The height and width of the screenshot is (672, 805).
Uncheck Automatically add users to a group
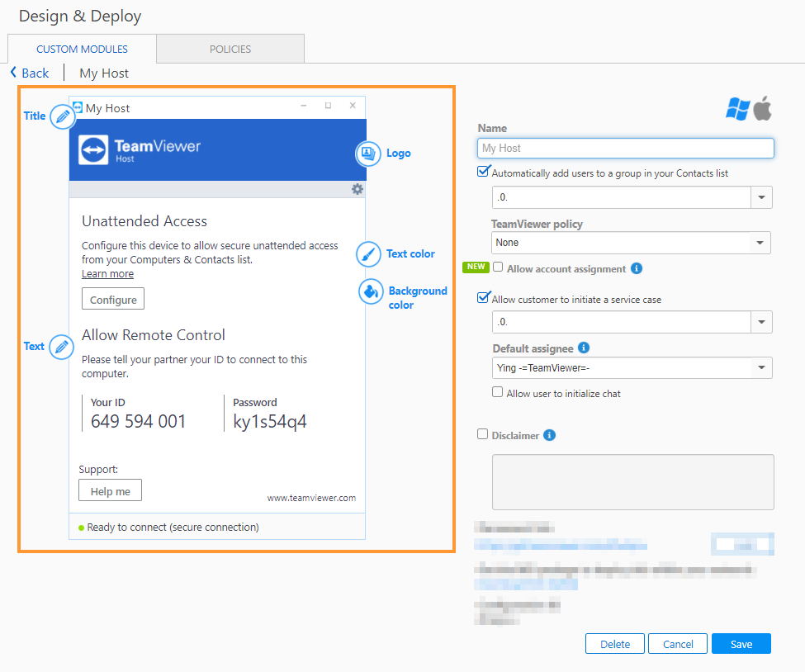coord(483,173)
